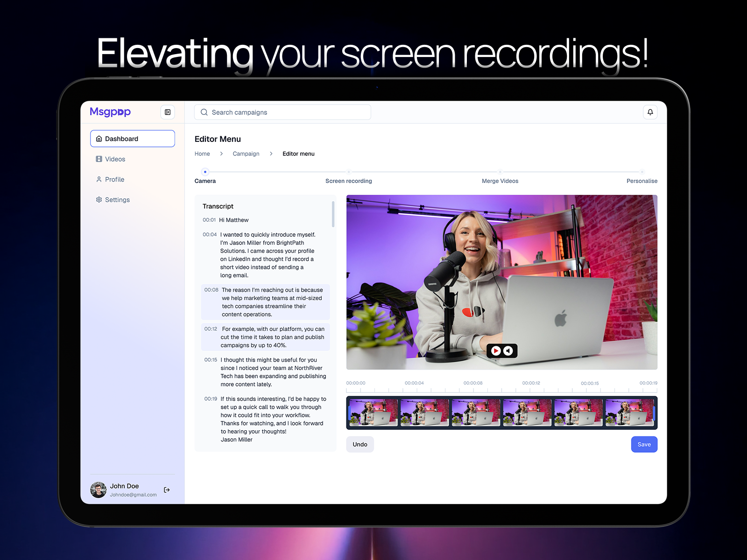747x560 pixels.
Task: Select the 00:19 transcript paragraph
Action: tap(265, 419)
